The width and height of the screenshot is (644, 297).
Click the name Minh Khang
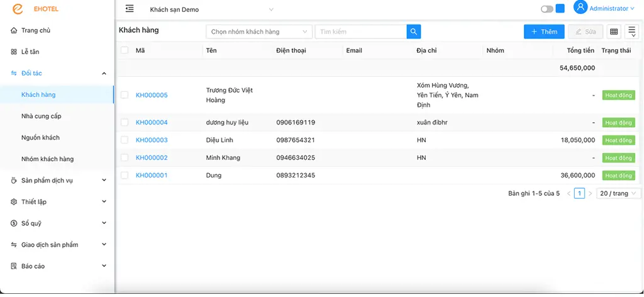pyautogui.click(x=223, y=158)
